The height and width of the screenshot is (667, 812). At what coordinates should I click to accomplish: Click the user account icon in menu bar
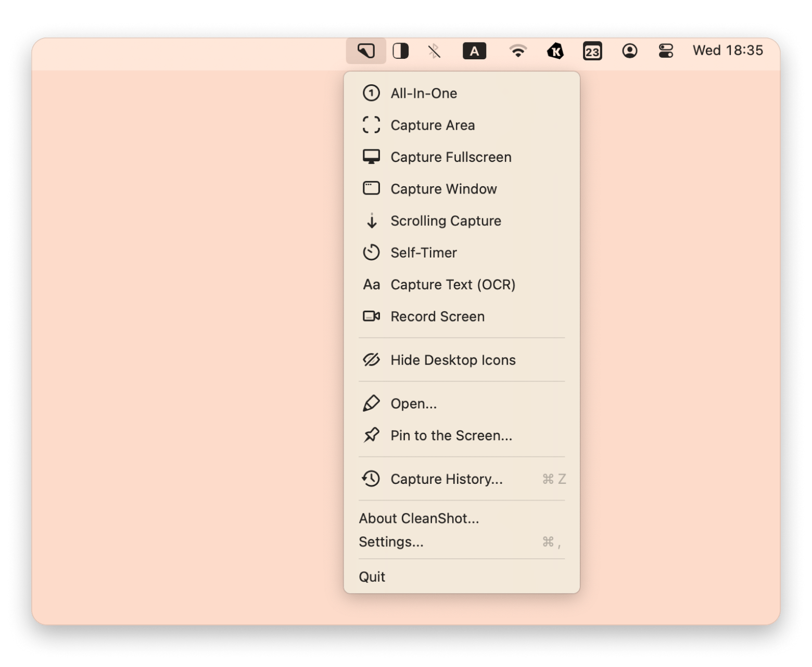coord(629,51)
